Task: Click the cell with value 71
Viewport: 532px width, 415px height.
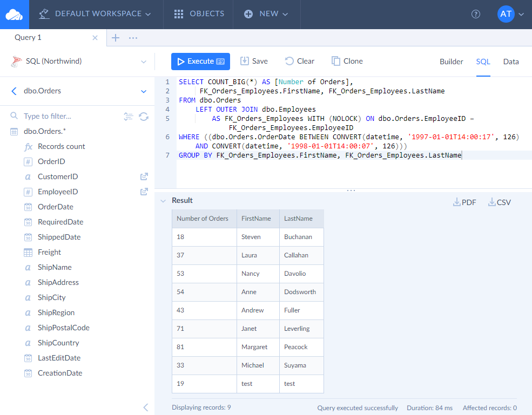Action: coord(204,329)
